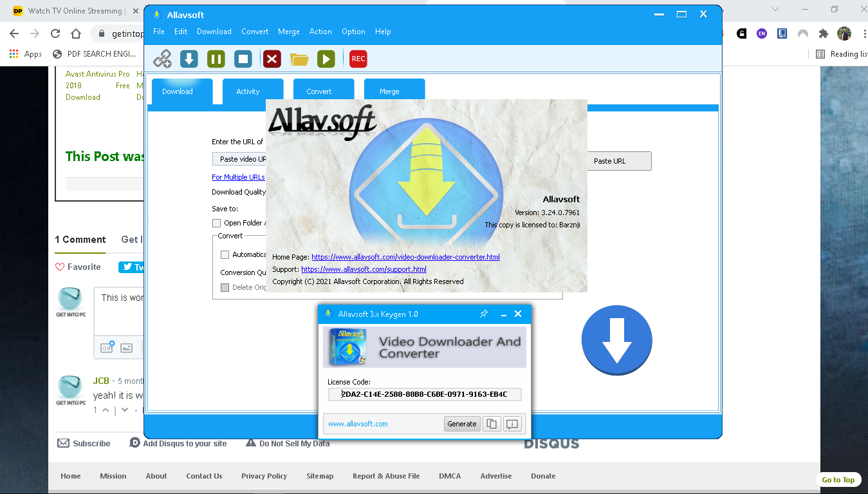Toggle Delete Original File checkbox

(225, 287)
